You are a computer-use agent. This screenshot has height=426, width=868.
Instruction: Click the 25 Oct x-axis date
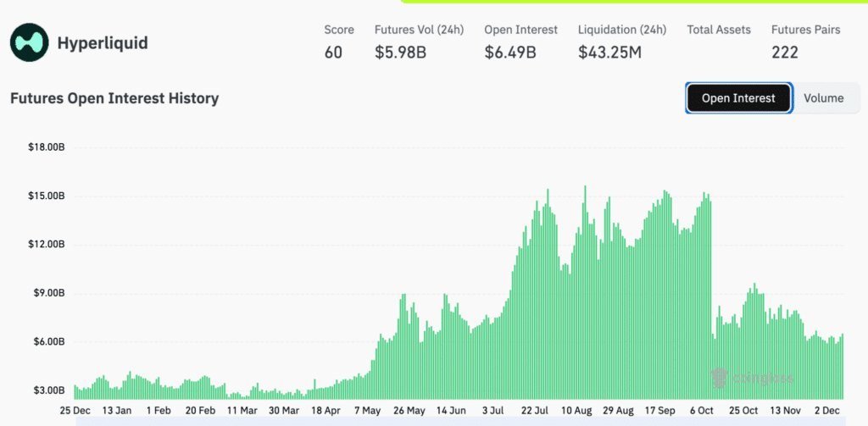pos(744,411)
